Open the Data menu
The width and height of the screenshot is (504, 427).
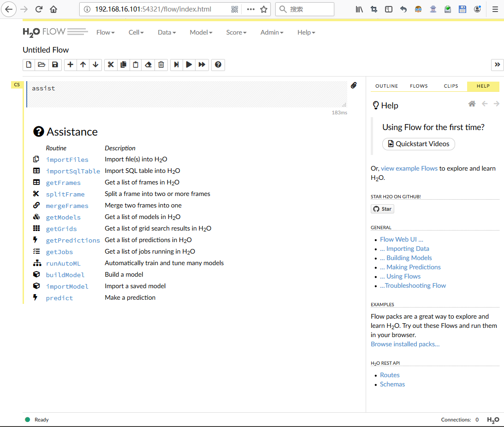coord(167,32)
